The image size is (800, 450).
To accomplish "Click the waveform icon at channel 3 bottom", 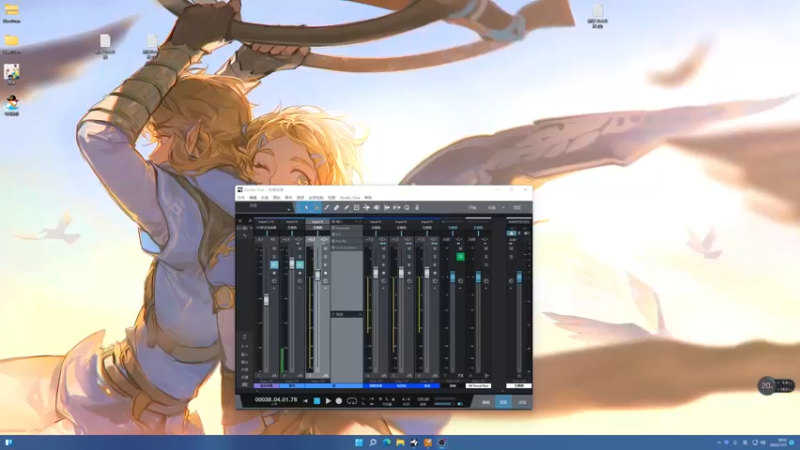I will 325,376.
